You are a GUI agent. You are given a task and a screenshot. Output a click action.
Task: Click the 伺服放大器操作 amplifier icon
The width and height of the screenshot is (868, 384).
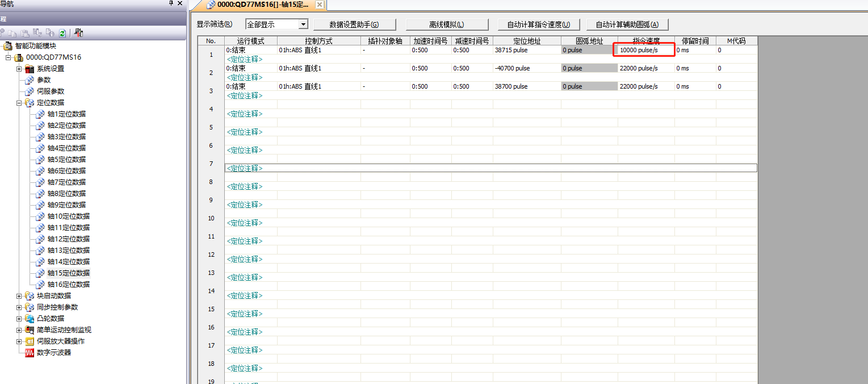[30, 341]
